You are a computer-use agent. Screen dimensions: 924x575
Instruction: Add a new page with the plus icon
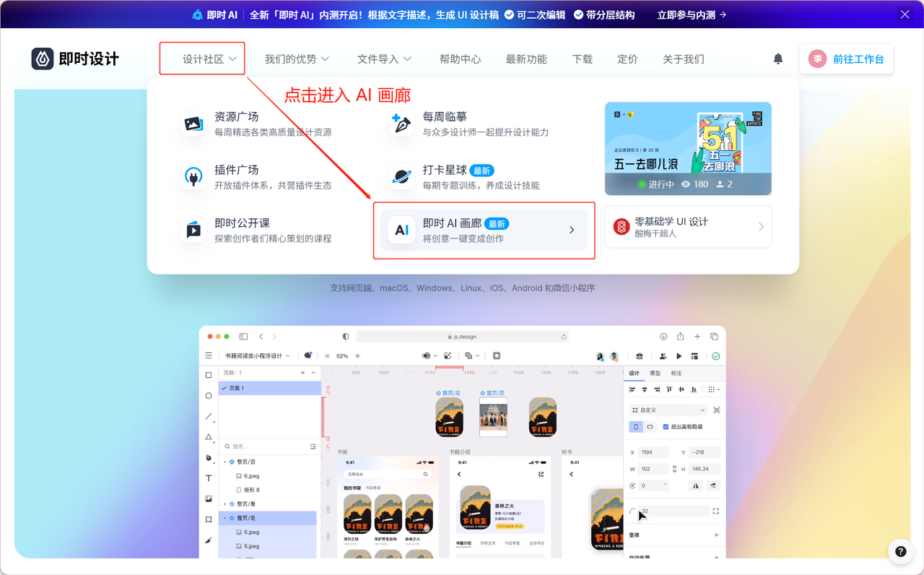[302, 373]
